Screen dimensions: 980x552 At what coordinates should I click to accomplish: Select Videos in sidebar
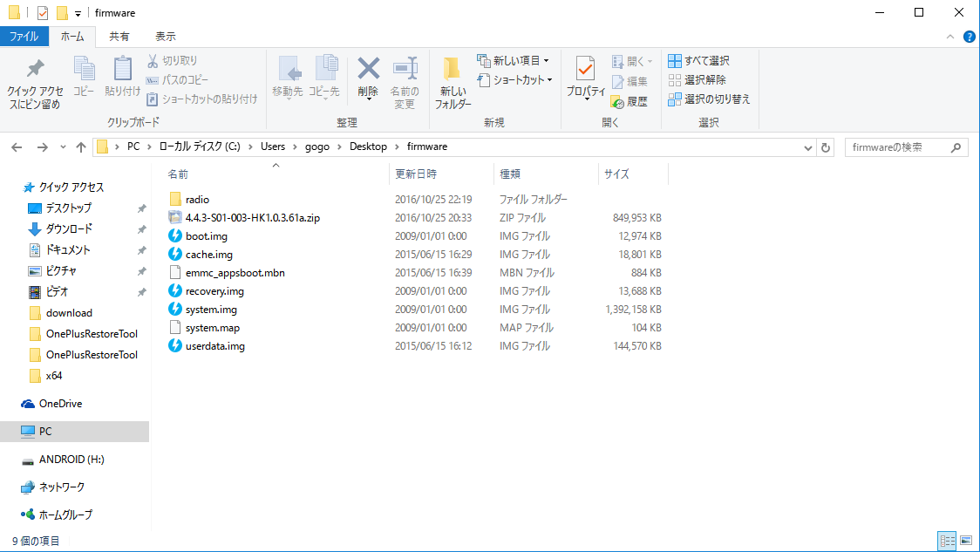57,291
